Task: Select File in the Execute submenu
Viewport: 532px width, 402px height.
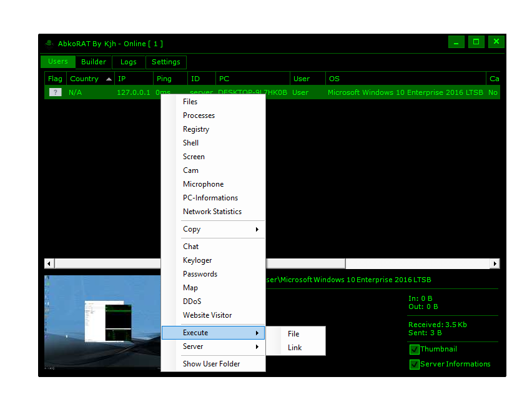Action: click(293, 334)
